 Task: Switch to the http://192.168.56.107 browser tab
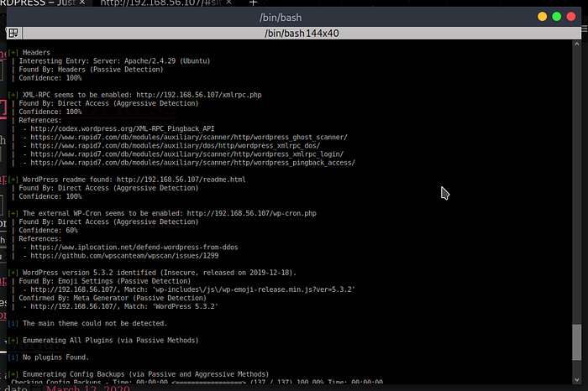point(151,3)
